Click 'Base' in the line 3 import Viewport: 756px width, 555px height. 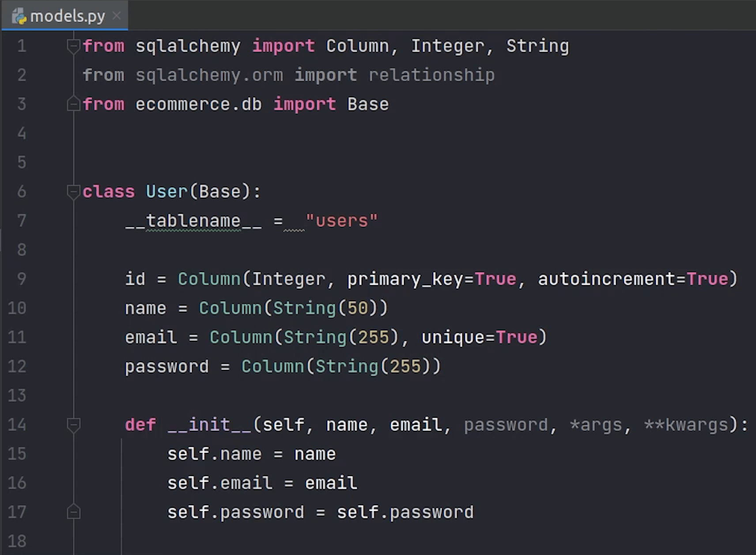[368, 104]
